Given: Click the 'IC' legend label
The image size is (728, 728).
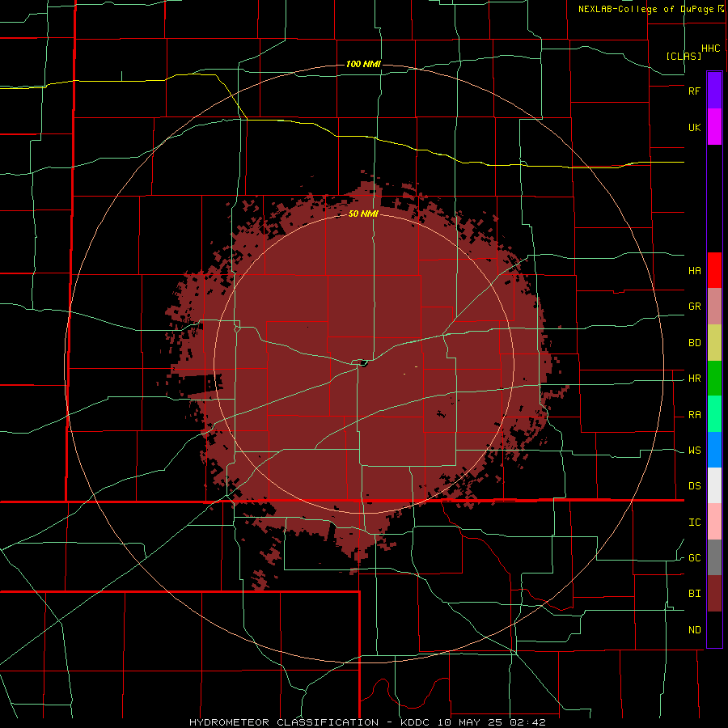Looking at the screenshot, I should click(x=694, y=523).
